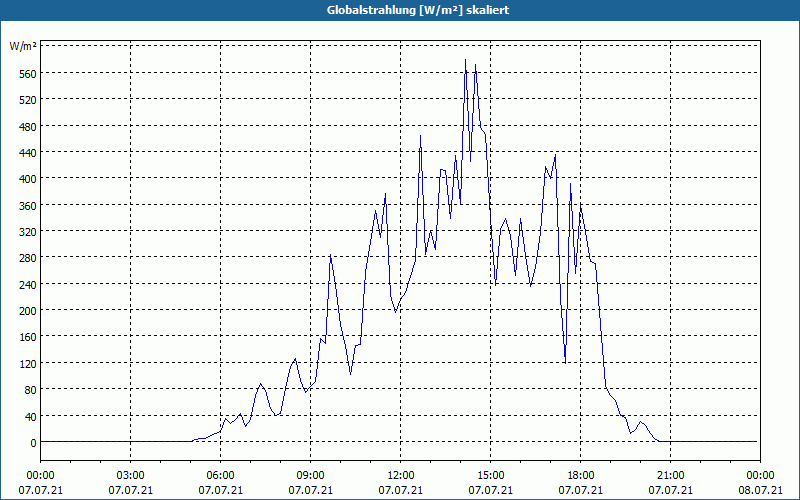Choose the "280" y-axis label
The image size is (800, 500).
[29, 258]
